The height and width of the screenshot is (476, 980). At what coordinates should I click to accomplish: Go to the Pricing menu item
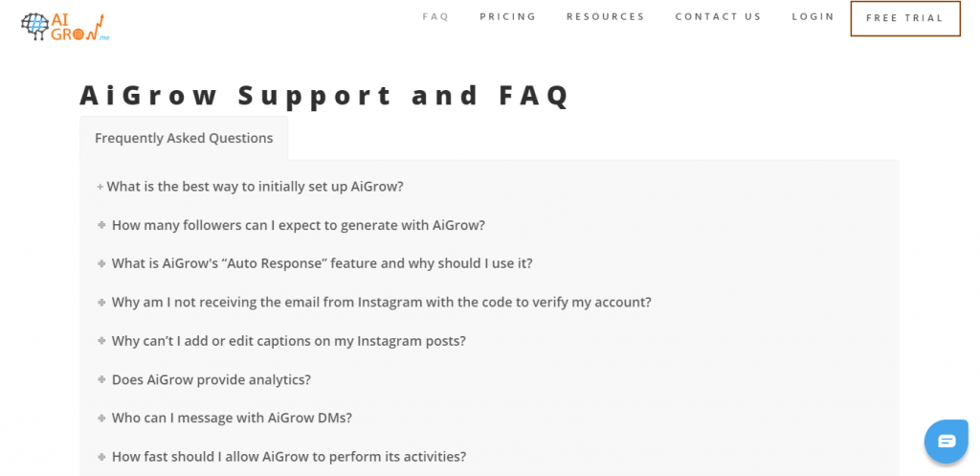point(508,16)
